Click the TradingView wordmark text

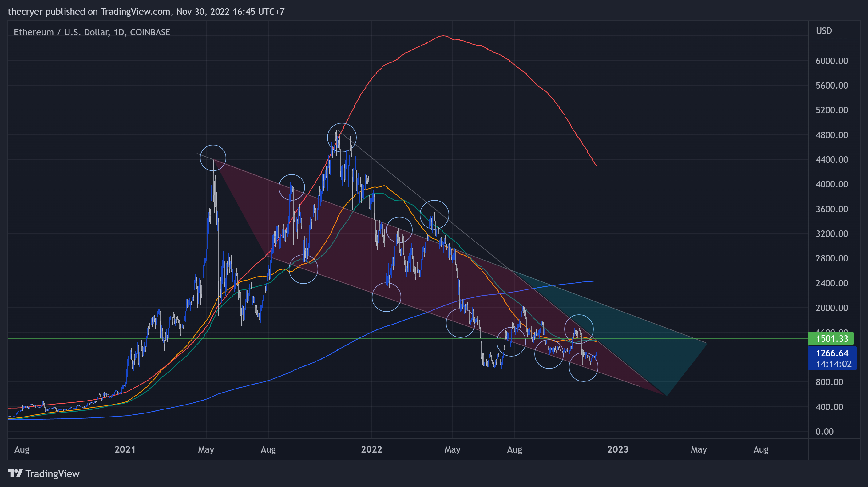click(x=53, y=473)
